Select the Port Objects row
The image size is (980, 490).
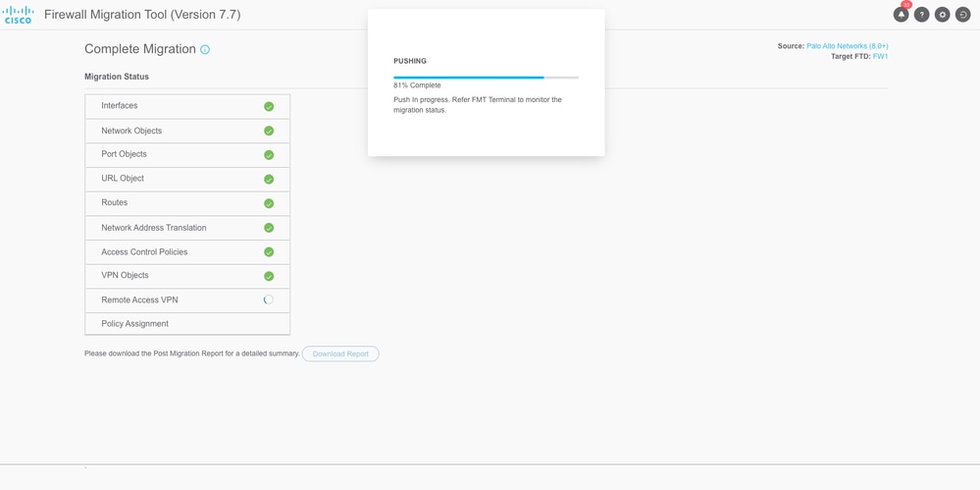[187, 154]
